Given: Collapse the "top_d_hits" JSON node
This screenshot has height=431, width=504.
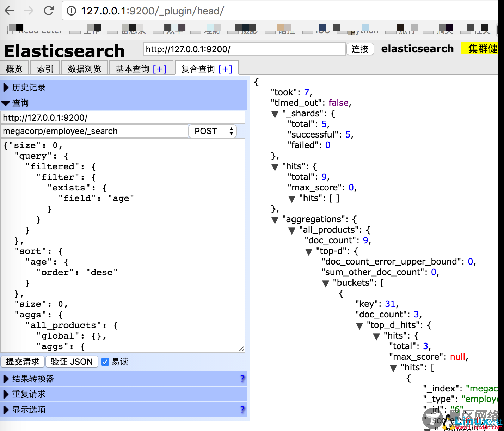Looking at the screenshot, I should (360, 326).
